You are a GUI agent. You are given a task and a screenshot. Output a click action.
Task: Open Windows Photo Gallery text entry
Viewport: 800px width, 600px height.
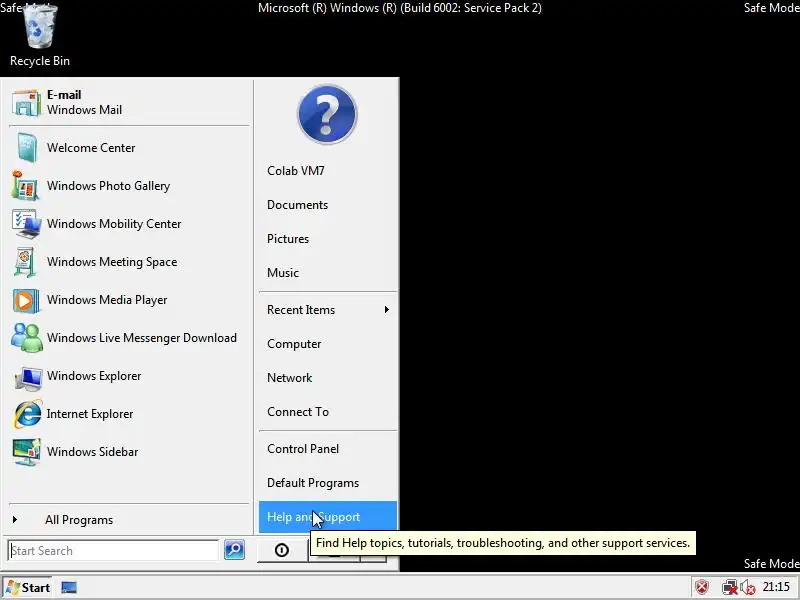pyautogui.click(x=108, y=186)
